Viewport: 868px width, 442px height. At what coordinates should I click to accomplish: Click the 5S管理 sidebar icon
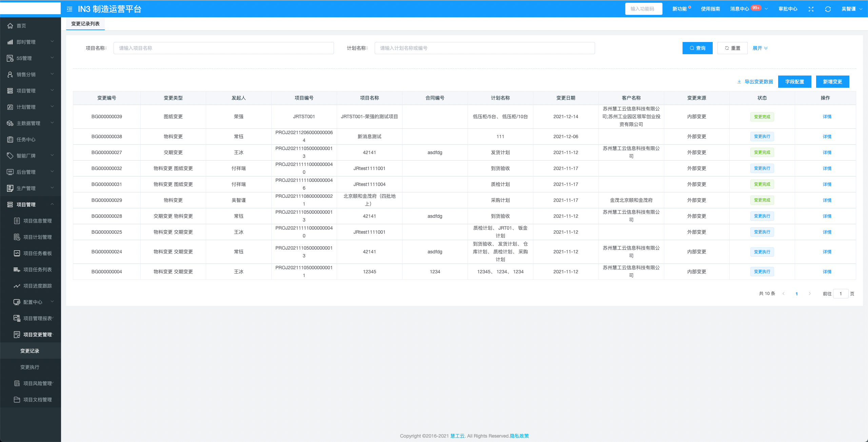point(10,58)
